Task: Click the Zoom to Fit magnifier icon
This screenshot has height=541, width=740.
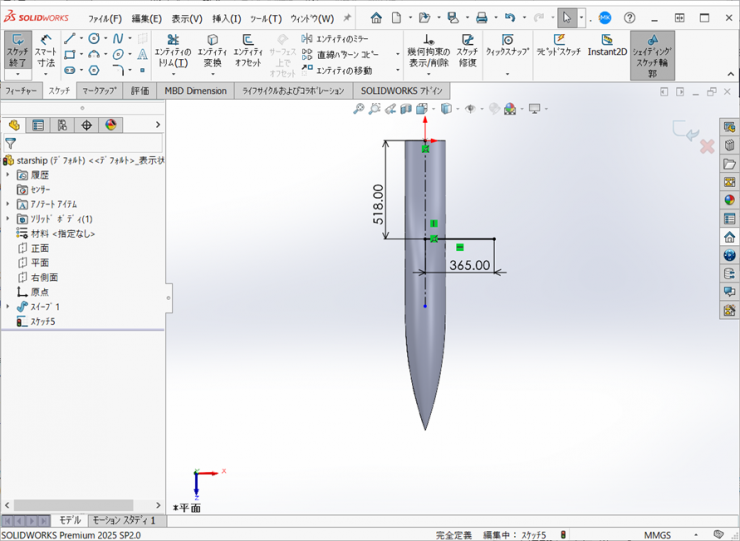Action: tap(359, 109)
